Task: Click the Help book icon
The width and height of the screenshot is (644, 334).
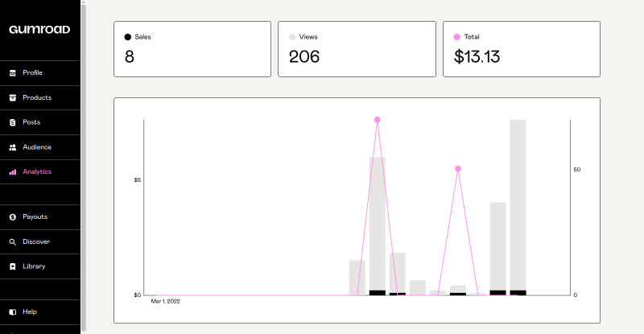Action: point(12,312)
